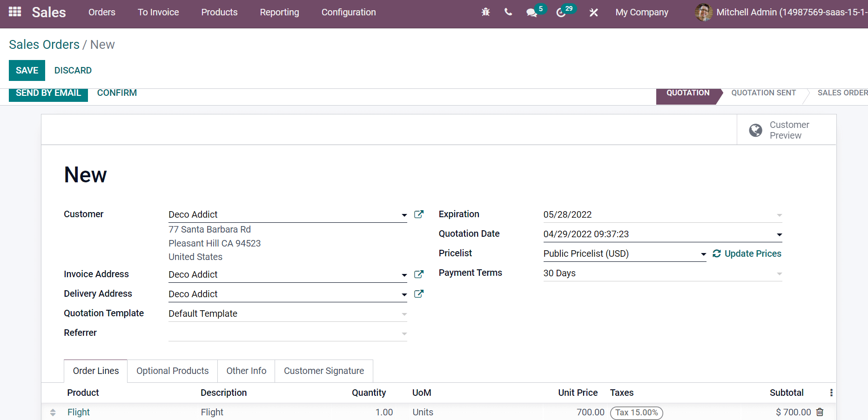Image resolution: width=868 pixels, height=420 pixels.
Task: Switch to the Customer Signature tab
Action: click(x=324, y=371)
